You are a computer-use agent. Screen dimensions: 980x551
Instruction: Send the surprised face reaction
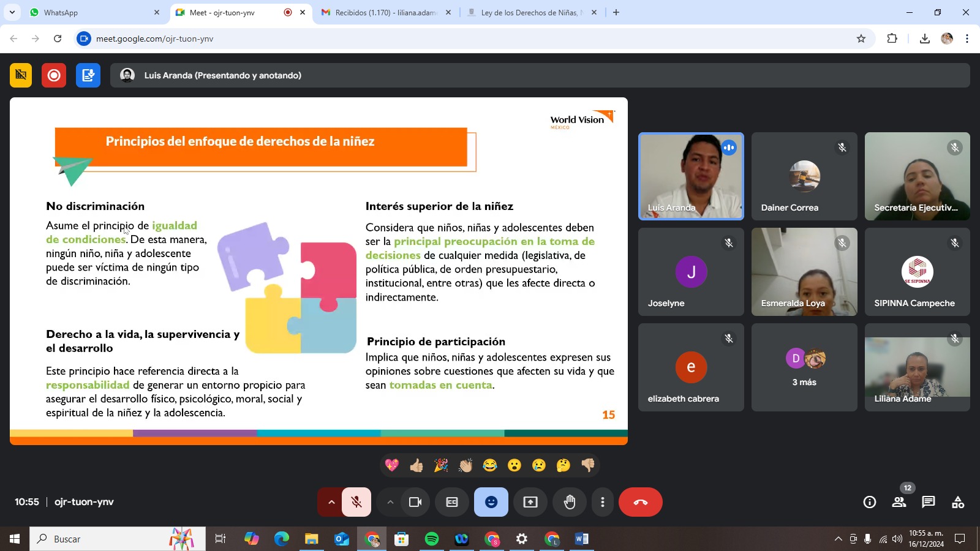tap(514, 465)
